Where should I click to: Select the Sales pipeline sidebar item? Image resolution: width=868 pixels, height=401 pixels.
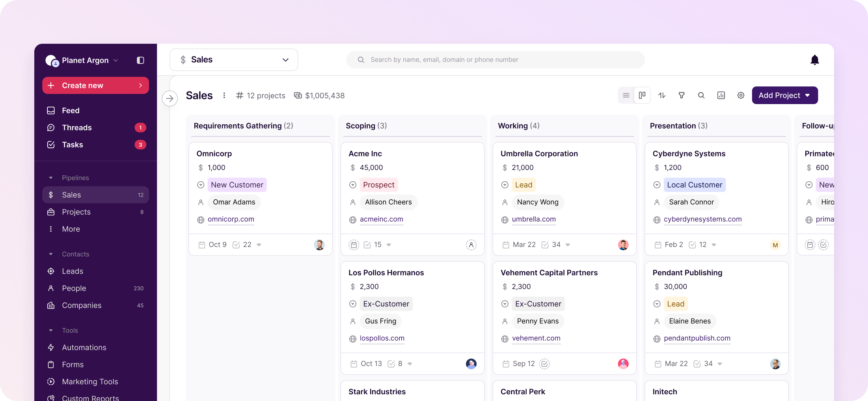tap(95, 195)
